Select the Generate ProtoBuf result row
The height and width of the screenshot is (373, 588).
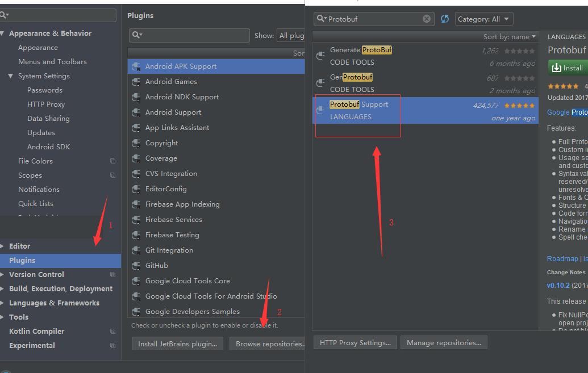pyautogui.click(x=426, y=56)
